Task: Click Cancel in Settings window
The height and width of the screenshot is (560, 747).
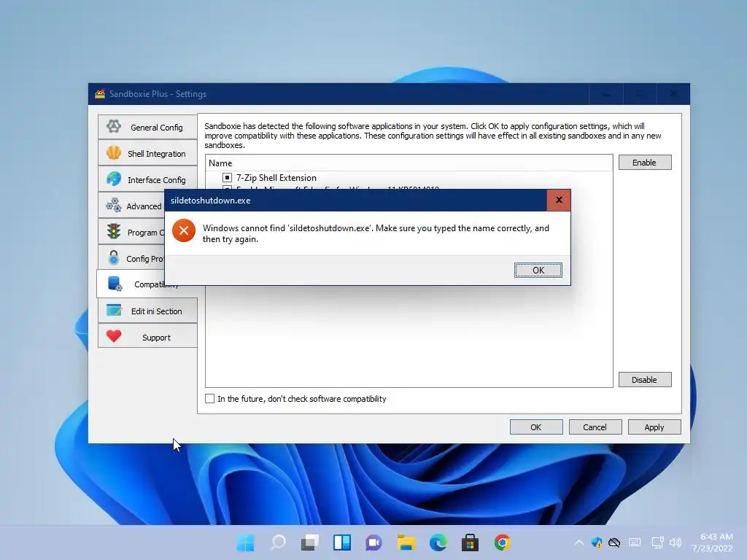Action: [595, 427]
